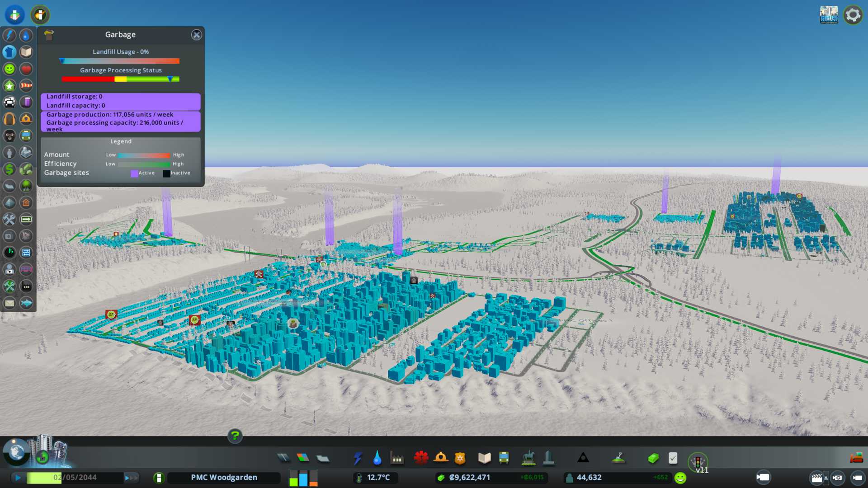Expand the clapperboard cinematic camera arrow
Screen dimensions: 868x488
(826, 478)
